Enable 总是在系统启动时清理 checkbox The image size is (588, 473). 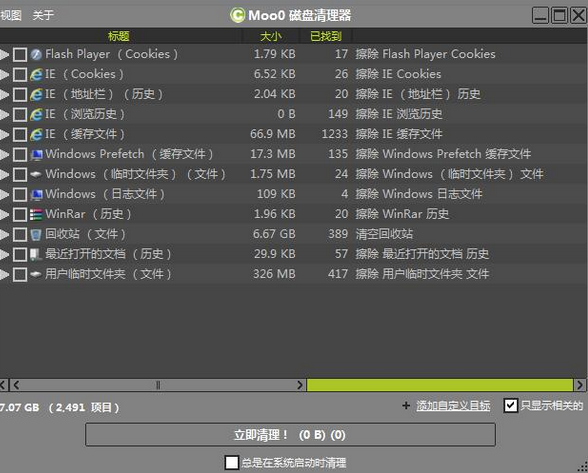pyautogui.click(x=232, y=462)
